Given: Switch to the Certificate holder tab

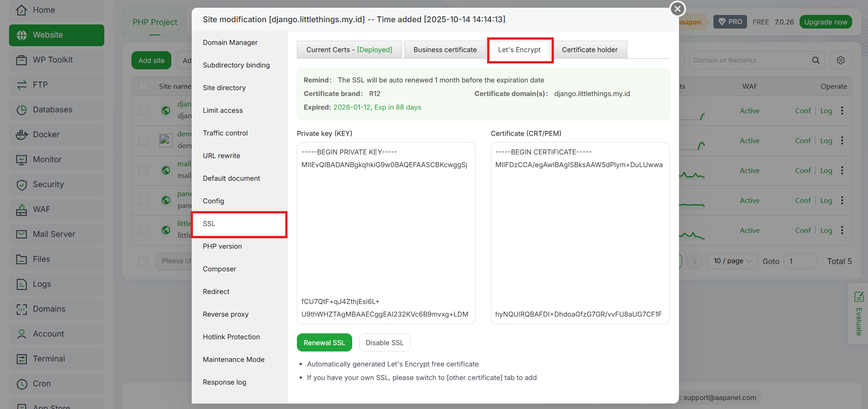Looking at the screenshot, I should tap(590, 50).
